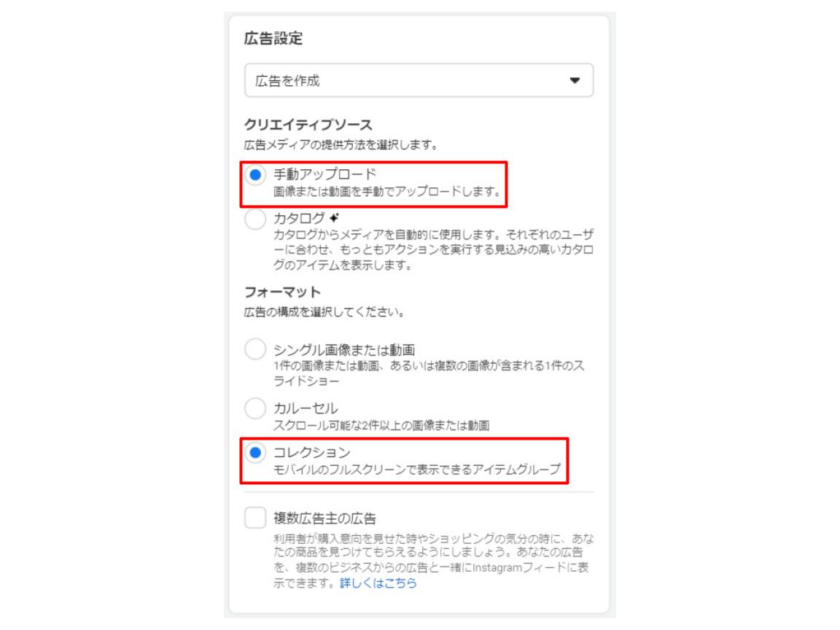Click the シングル画像または動画 label
The image size is (840, 630).
tap(344, 350)
